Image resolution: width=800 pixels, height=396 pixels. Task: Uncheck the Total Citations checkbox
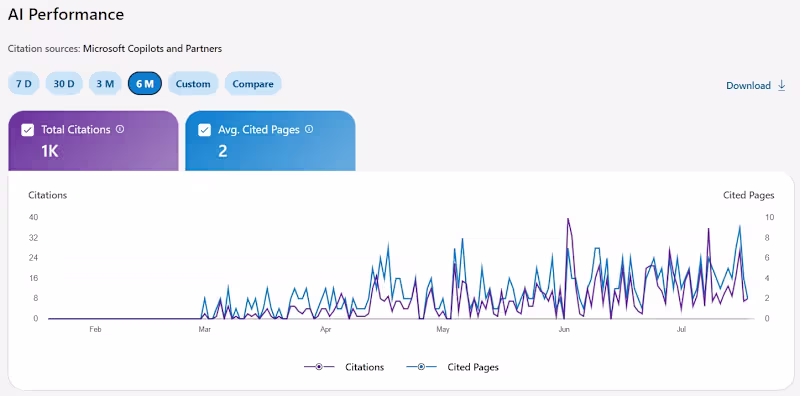[x=28, y=130]
